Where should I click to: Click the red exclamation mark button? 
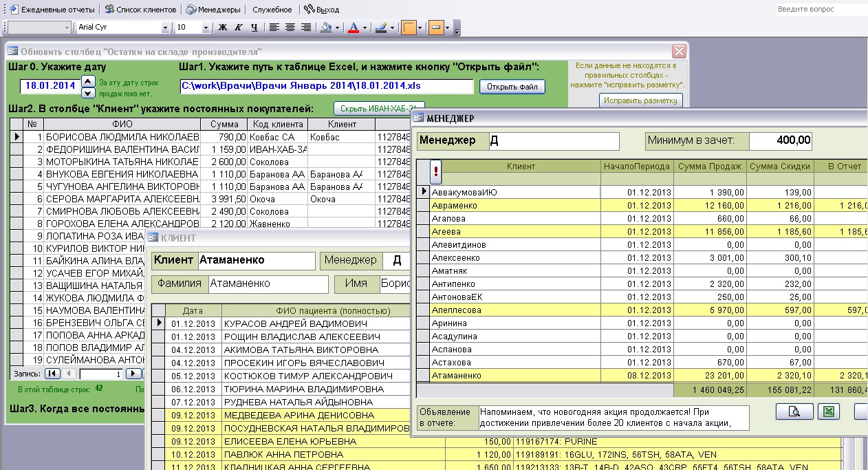pyautogui.click(x=435, y=171)
